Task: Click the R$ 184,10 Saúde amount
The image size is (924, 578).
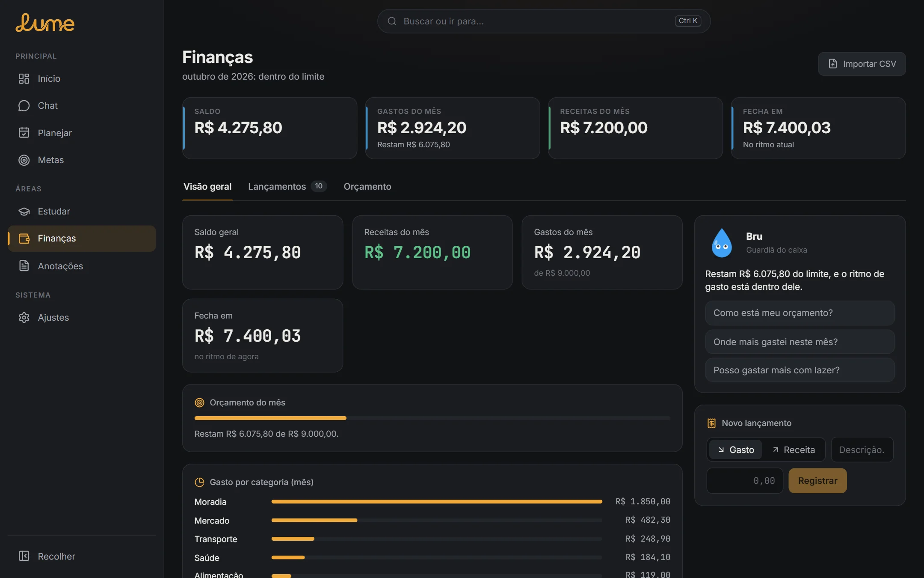Action: tap(648, 557)
